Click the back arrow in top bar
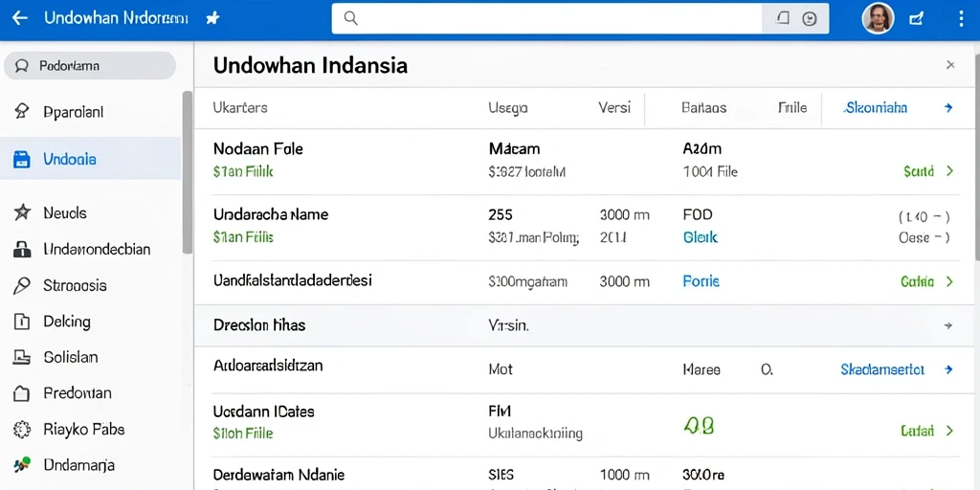This screenshot has width=980, height=490. [x=20, y=18]
